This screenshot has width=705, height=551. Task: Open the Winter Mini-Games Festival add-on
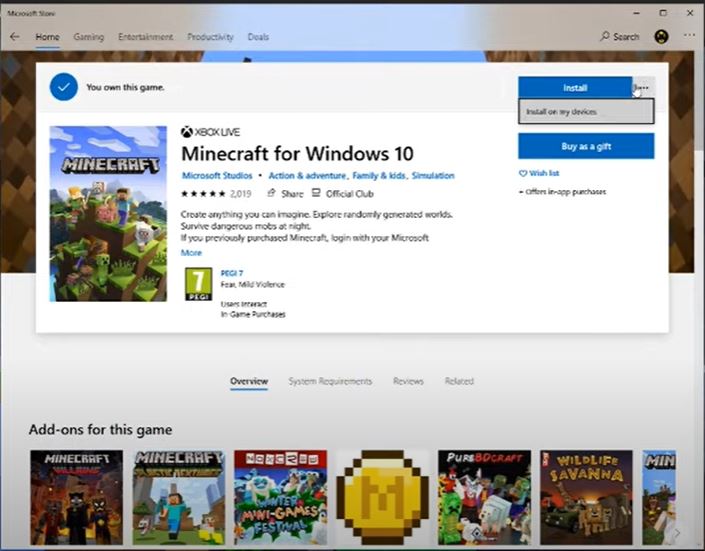pyautogui.click(x=281, y=497)
